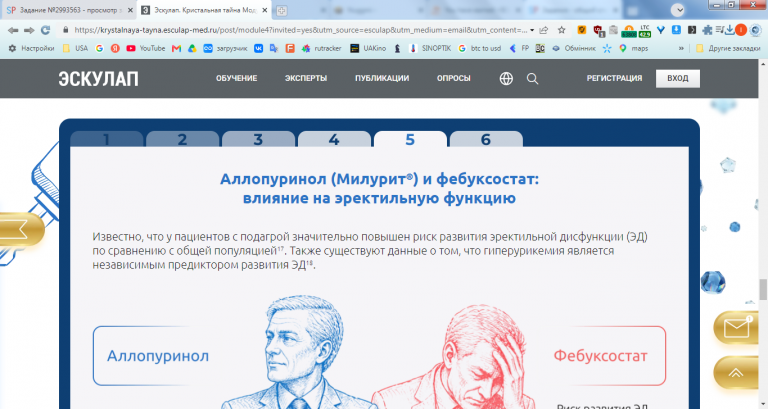Switch to slide tab 3
This screenshot has width=768, height=409.
258,139
